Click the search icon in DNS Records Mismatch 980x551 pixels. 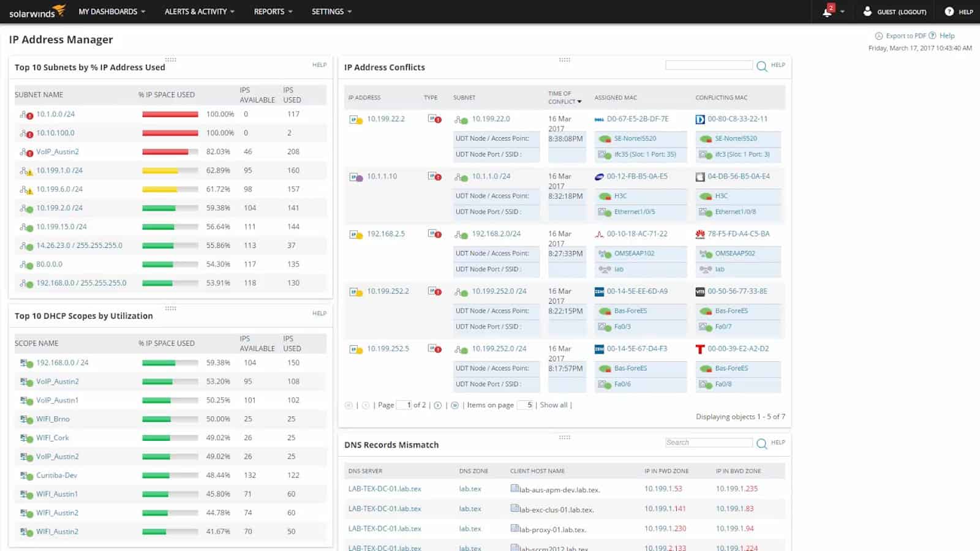pos(761,443)
